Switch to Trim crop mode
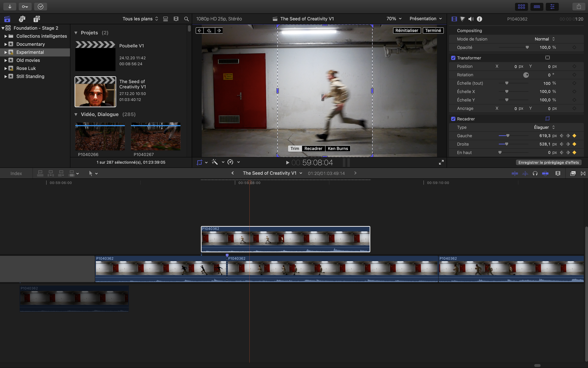 click(x=295, y=149)
